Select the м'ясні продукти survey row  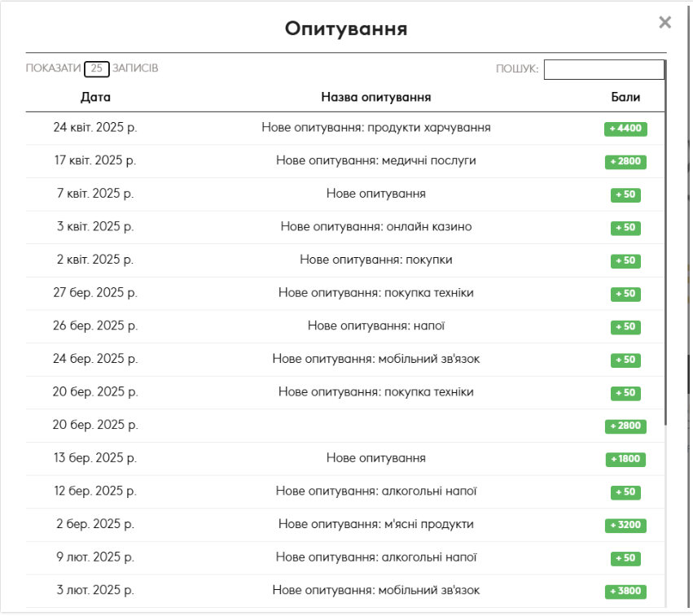[344, 525]
